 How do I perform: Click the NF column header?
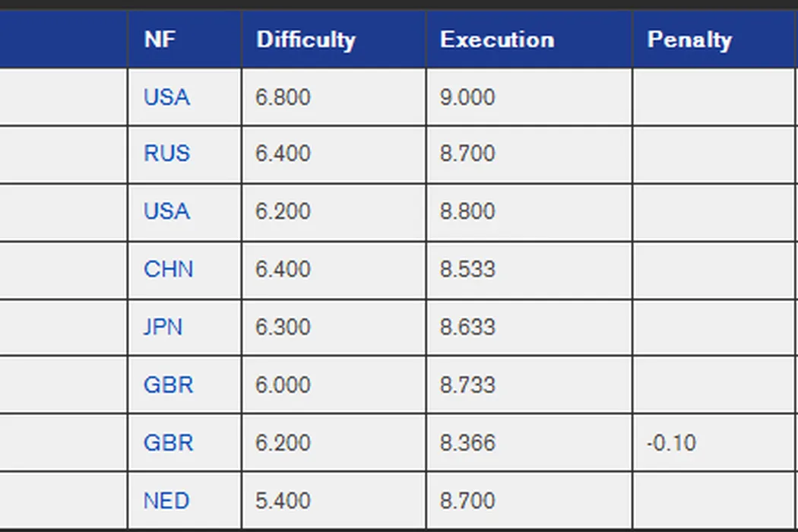pos(159,40)
